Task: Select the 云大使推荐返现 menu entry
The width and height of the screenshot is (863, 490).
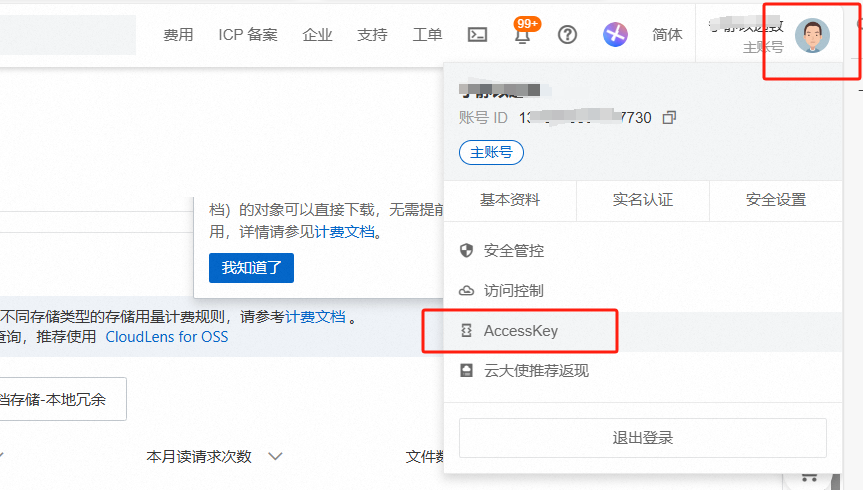Action: pyautogui.click(x=643, y=371)
